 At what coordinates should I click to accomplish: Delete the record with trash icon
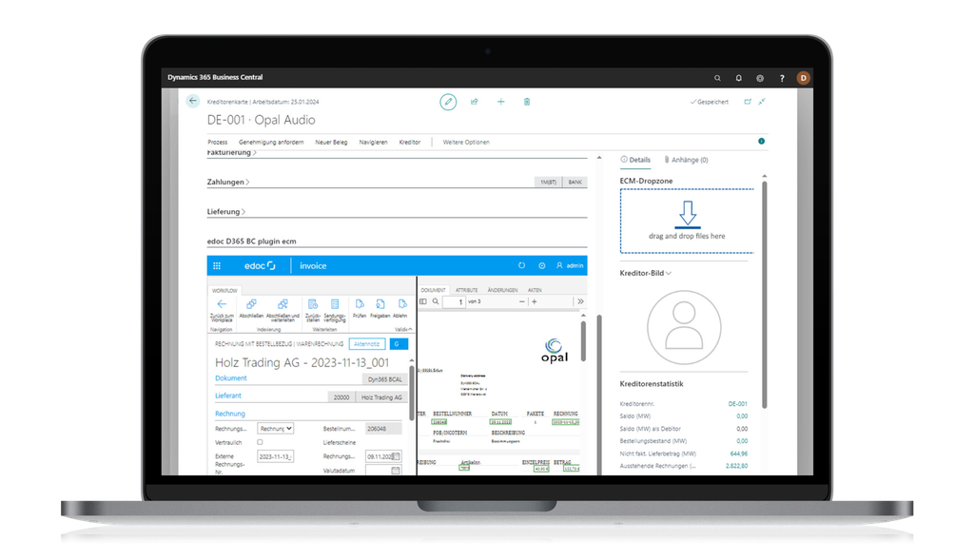click(x=527, y=102)
